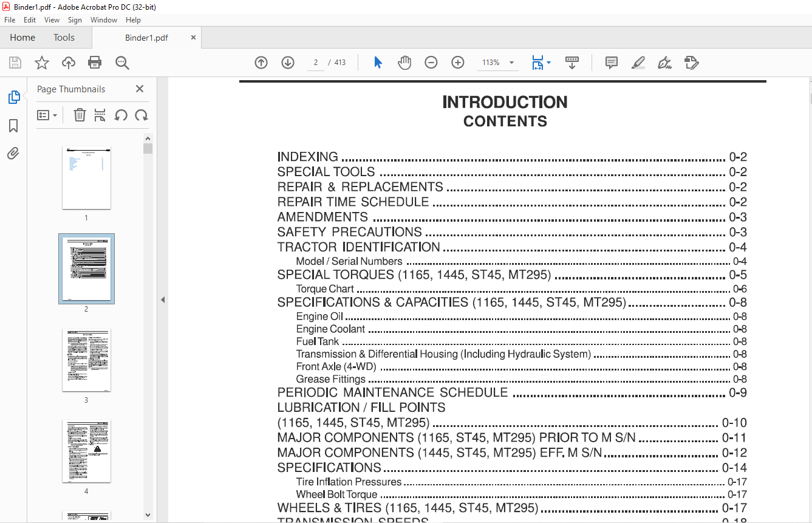812x523 pixels.
Task: Open the Help menu
Action: [x=133, y=20]
